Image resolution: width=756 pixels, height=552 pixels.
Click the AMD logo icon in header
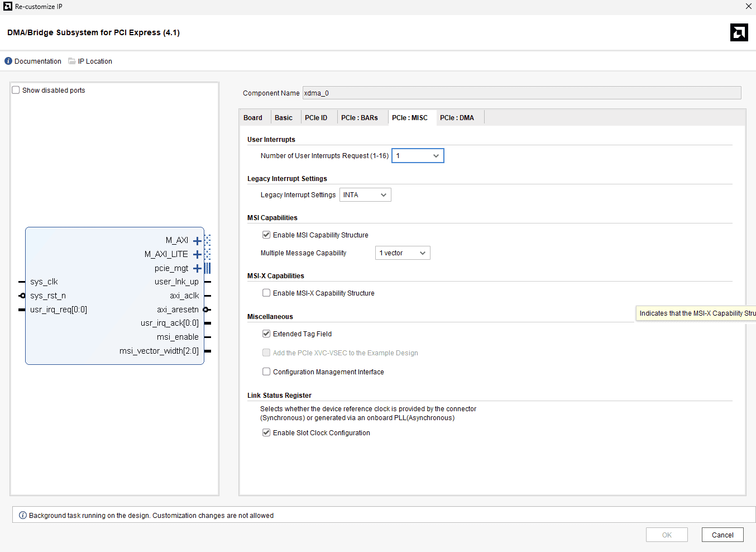click(739, 32)
